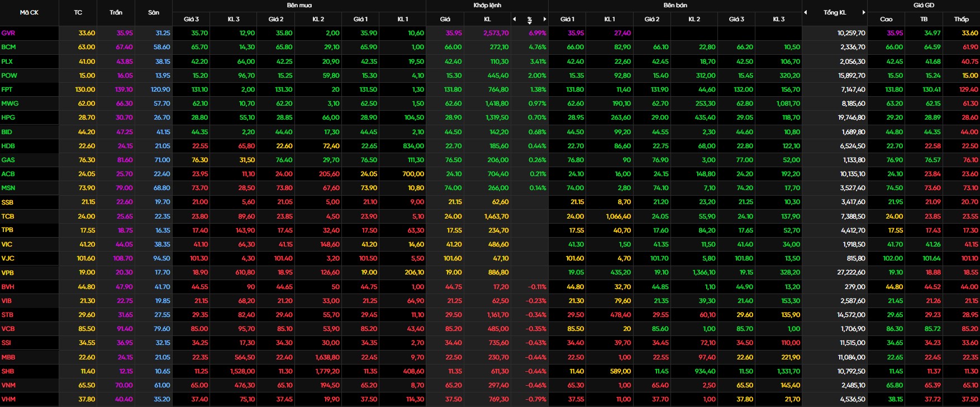The width and height of the screenshot is (980, 407).
Task: Open the VIC stock symbol
Action: (x=7, y=244)
